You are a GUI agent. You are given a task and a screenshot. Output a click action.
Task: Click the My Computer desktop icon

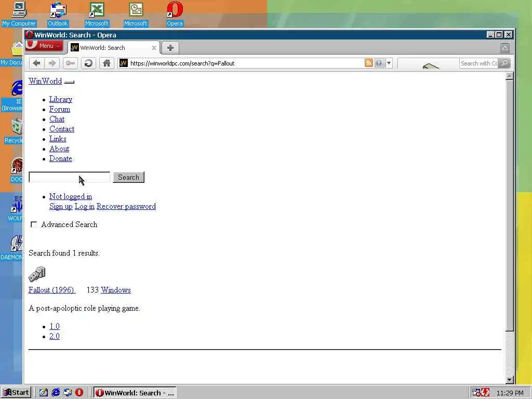(x=19, y=14)
